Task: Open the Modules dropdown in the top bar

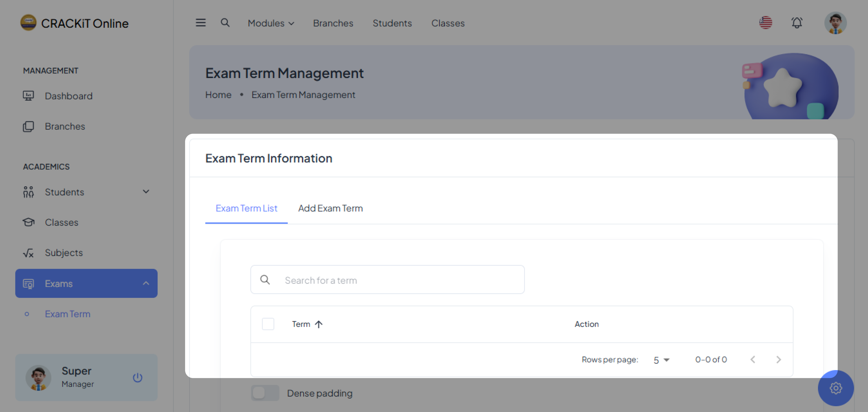Action: [271, 23]
